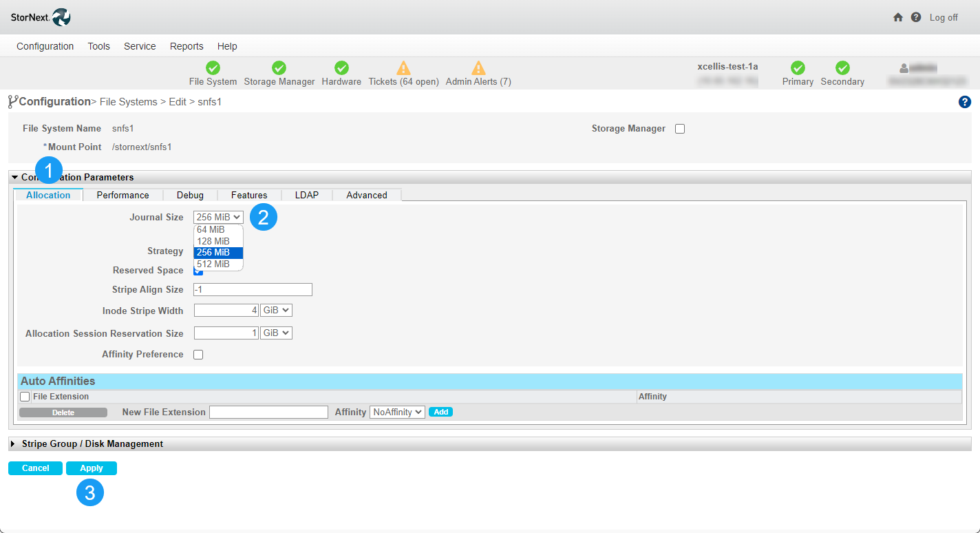Click the Stripe Align Size field
980x533 pixels.
coord(253,290)
